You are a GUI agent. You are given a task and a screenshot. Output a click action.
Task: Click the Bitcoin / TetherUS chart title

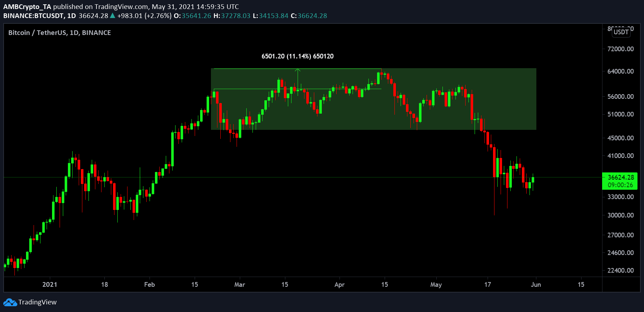(x=60, y=32)
